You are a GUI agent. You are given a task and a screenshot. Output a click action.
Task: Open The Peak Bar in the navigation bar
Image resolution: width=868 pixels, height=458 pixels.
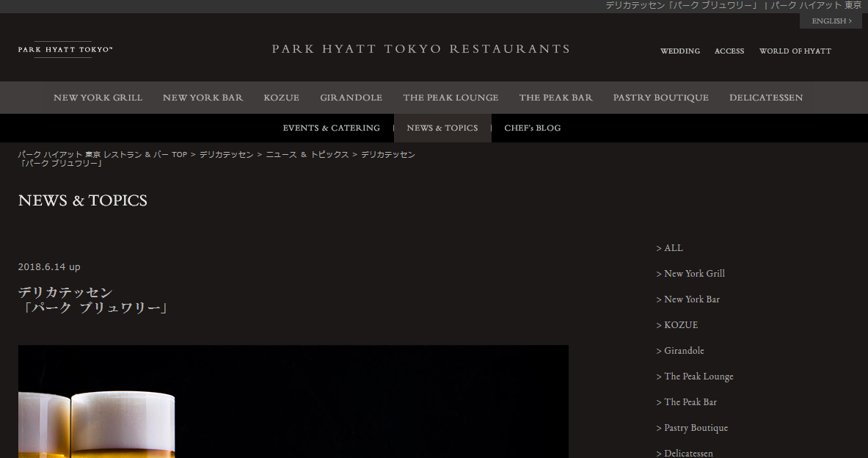click(x=555, y=98)
